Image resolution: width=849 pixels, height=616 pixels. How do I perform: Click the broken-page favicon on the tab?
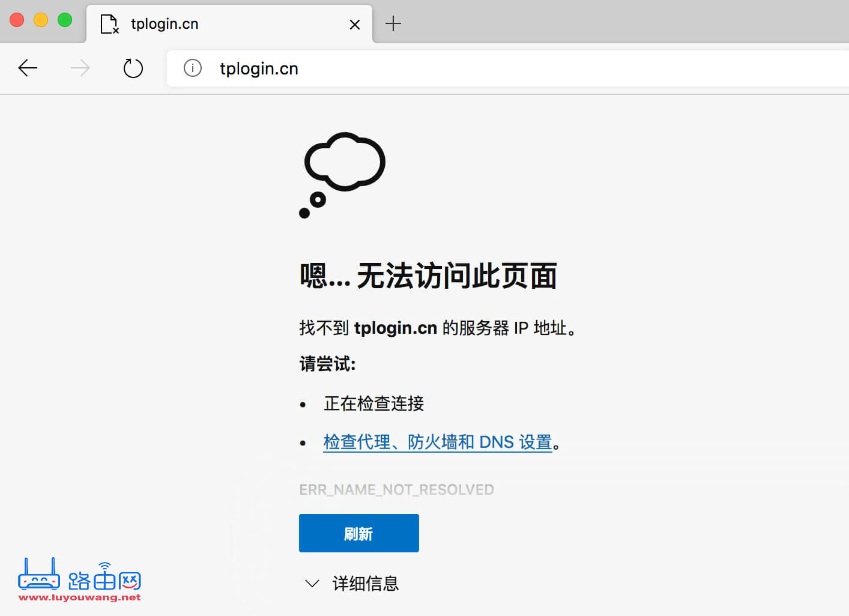coord(109,24)
